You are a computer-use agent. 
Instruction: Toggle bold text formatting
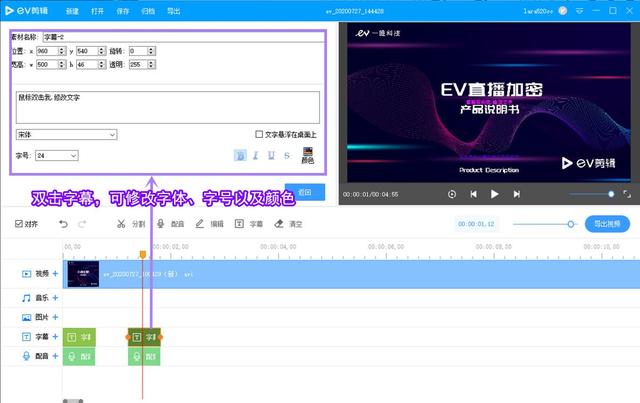tap(240, 155)
